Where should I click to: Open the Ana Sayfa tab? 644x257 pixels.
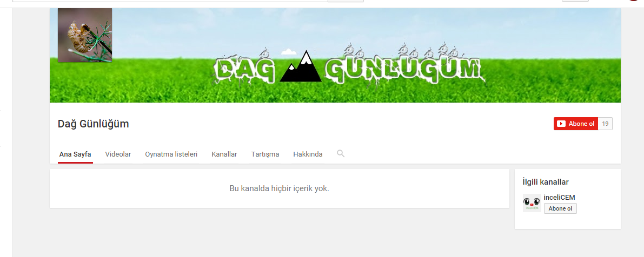point(75,154)
